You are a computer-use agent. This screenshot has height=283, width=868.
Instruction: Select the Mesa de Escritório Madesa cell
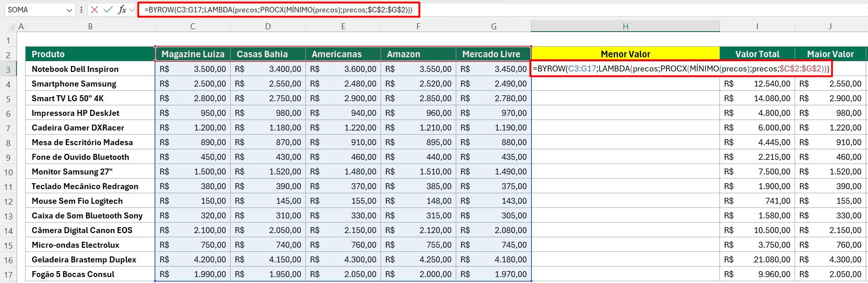tap(90, 142)
